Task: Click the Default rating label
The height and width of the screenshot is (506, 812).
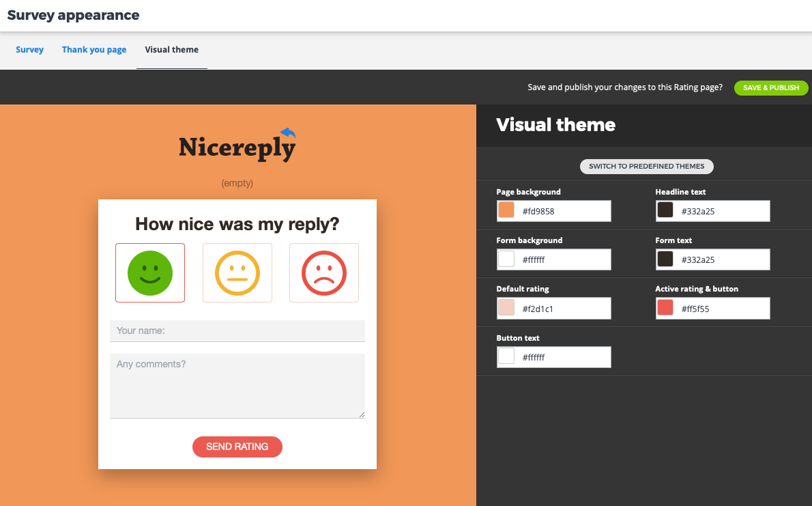Action: tap(523, 289)
